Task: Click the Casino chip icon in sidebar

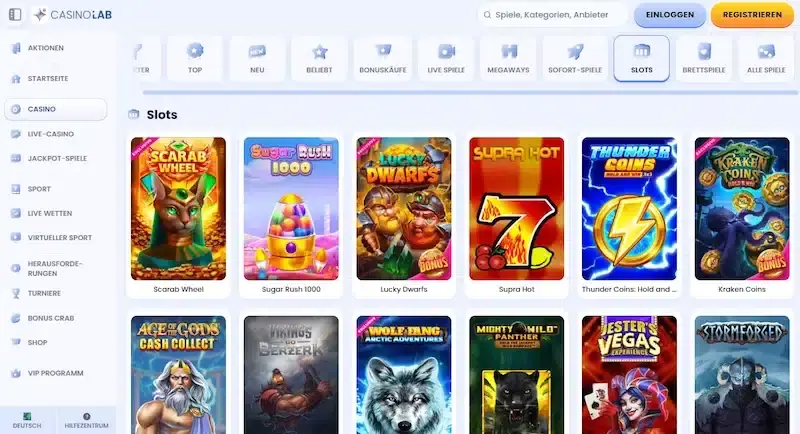Action: [x=16, y=109]
